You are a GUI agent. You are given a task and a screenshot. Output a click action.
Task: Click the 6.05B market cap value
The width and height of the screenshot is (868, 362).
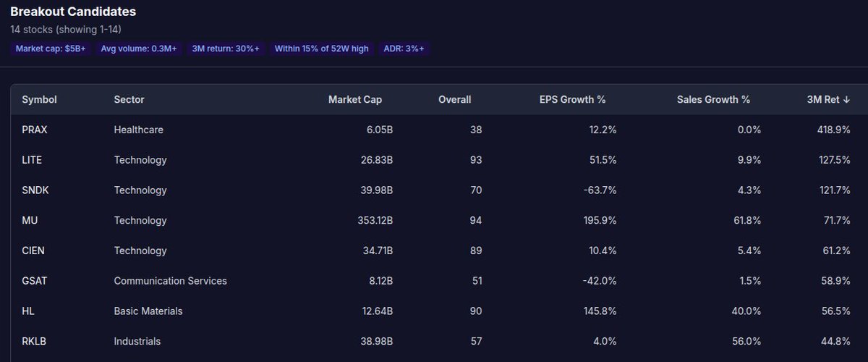coord(378,130)
